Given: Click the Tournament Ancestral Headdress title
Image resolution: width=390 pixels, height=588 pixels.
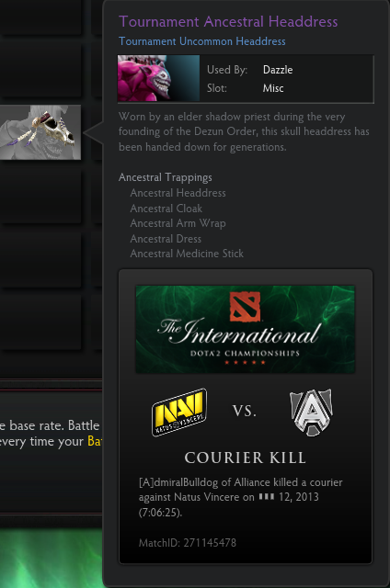Looking at the screenshot, I should click(x=228, y=22).
